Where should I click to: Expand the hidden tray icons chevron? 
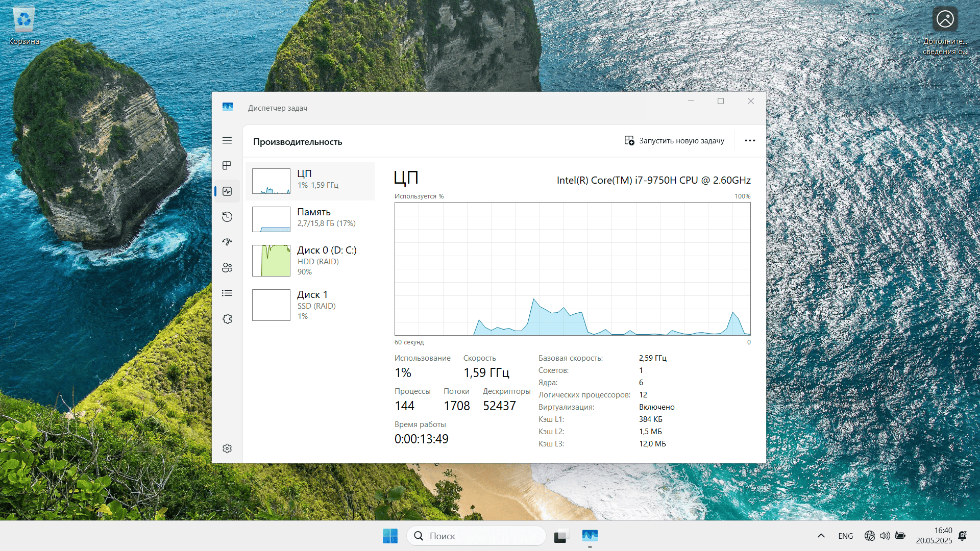coord(821,536)
